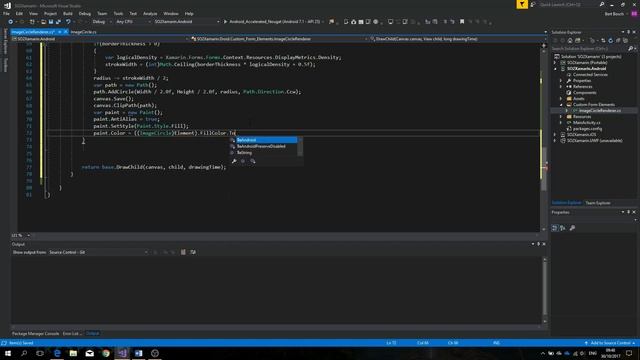Click the Navigate Backward toolbar icon

(x=11, y=22)
